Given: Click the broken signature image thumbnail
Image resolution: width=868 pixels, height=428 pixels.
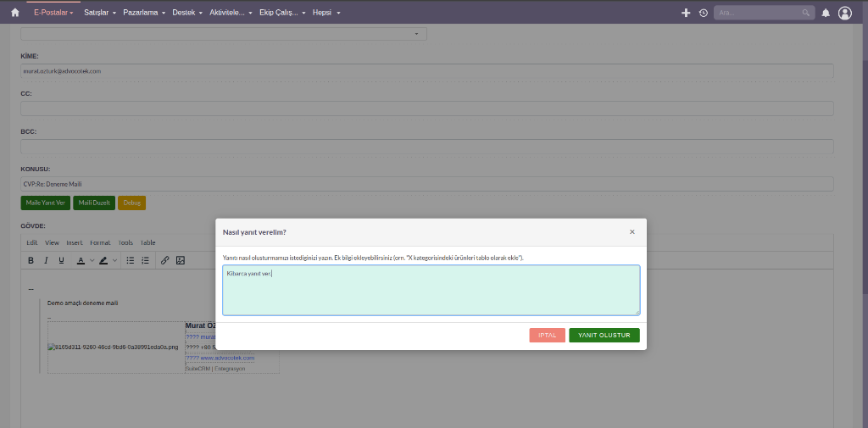Looking at the screenshot, I should 113,347.
